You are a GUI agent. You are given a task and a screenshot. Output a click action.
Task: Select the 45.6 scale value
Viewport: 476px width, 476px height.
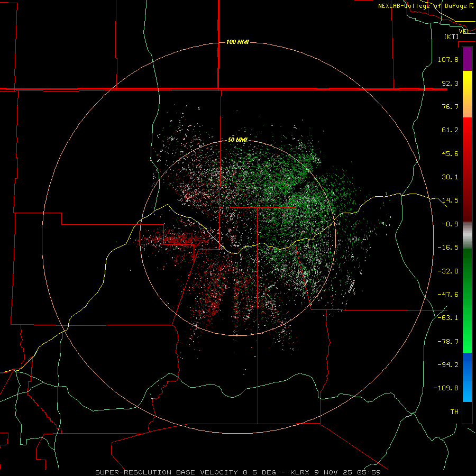pos(450,153)
